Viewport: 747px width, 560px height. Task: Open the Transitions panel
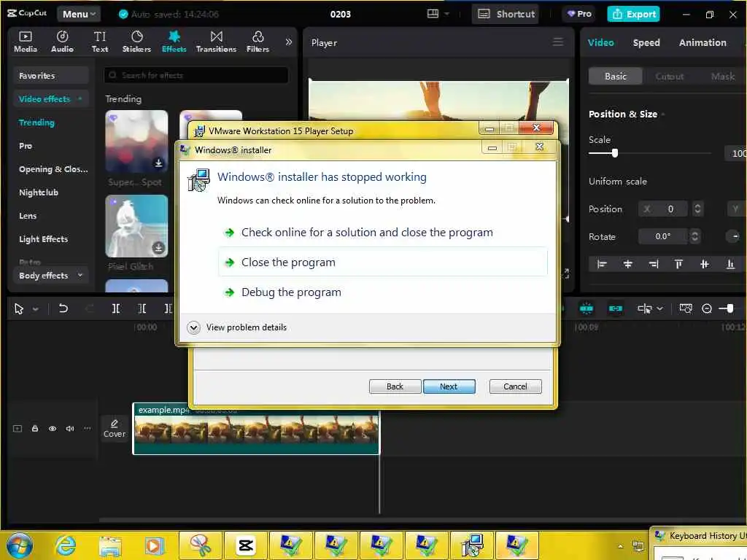click(216, 42)
